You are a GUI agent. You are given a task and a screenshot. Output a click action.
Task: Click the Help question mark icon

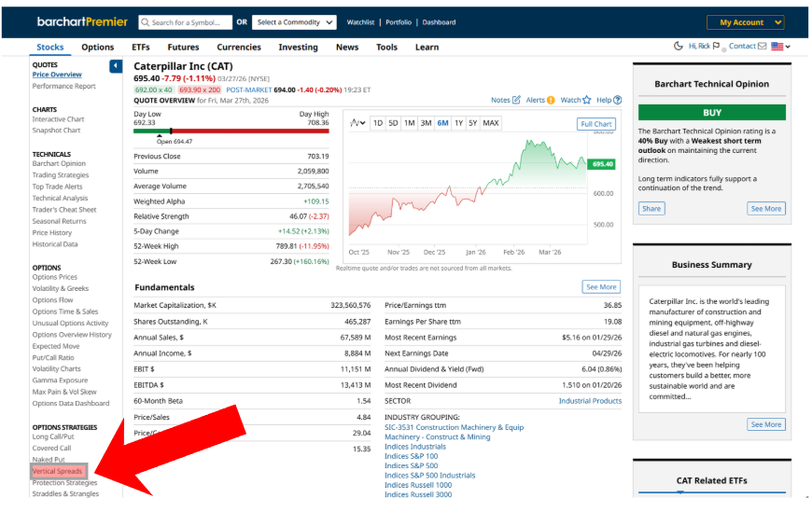point(617,100)
